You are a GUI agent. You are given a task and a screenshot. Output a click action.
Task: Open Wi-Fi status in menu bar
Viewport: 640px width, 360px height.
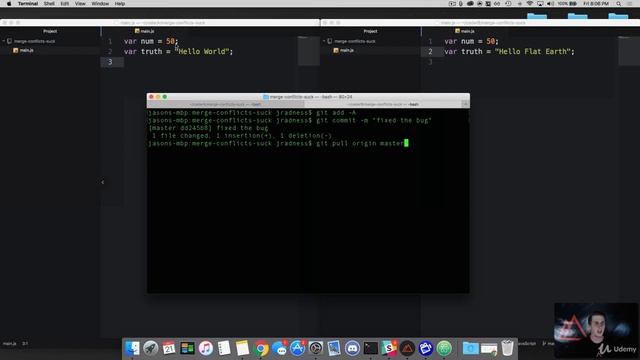pos(530,4)
